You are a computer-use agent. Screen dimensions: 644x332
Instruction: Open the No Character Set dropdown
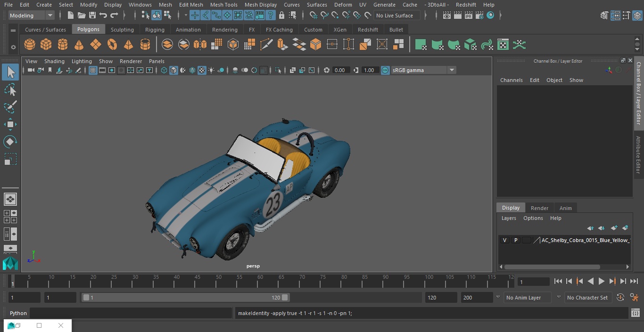(x=588, y=298)
